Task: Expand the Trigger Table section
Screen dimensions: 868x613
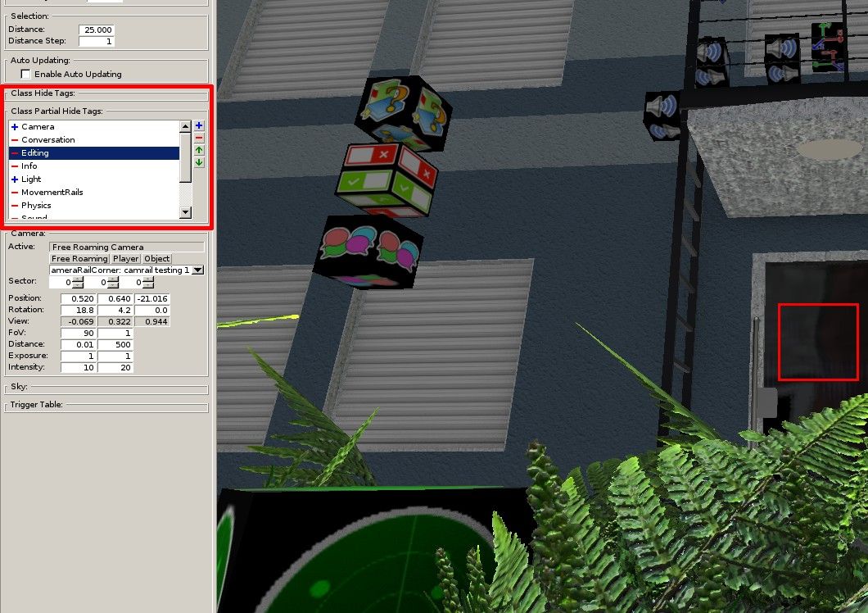Action: click(x=37, y=405)
